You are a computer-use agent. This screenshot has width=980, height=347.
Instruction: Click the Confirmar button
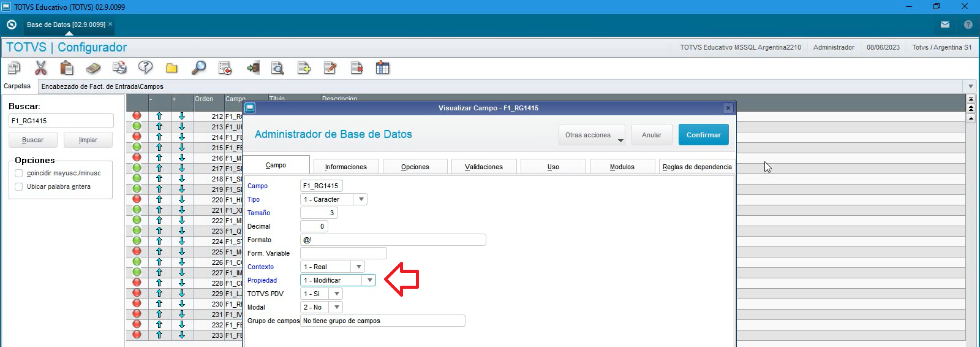tap(704, 135)
